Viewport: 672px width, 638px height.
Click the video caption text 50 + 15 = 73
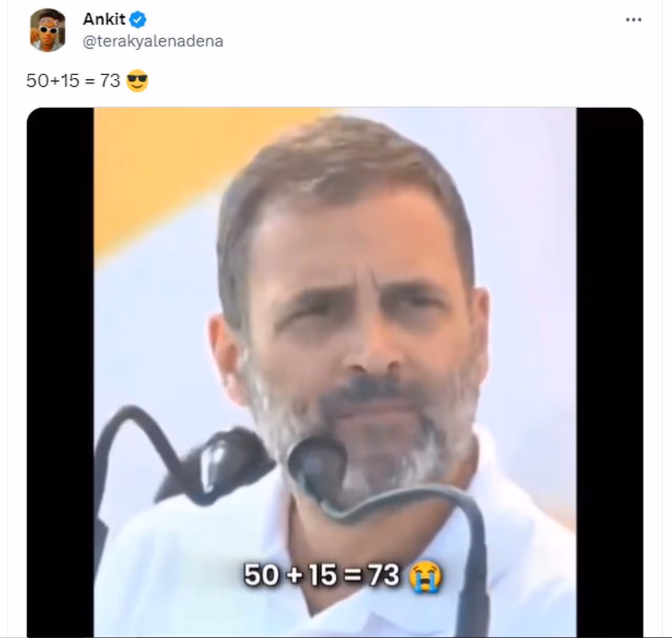click(x=321, y=575)
